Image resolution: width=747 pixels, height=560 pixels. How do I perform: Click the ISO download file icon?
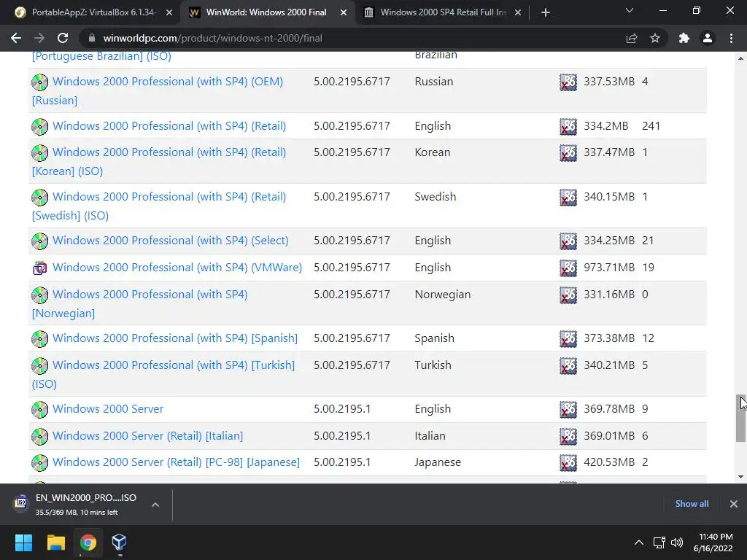(21, 503)
